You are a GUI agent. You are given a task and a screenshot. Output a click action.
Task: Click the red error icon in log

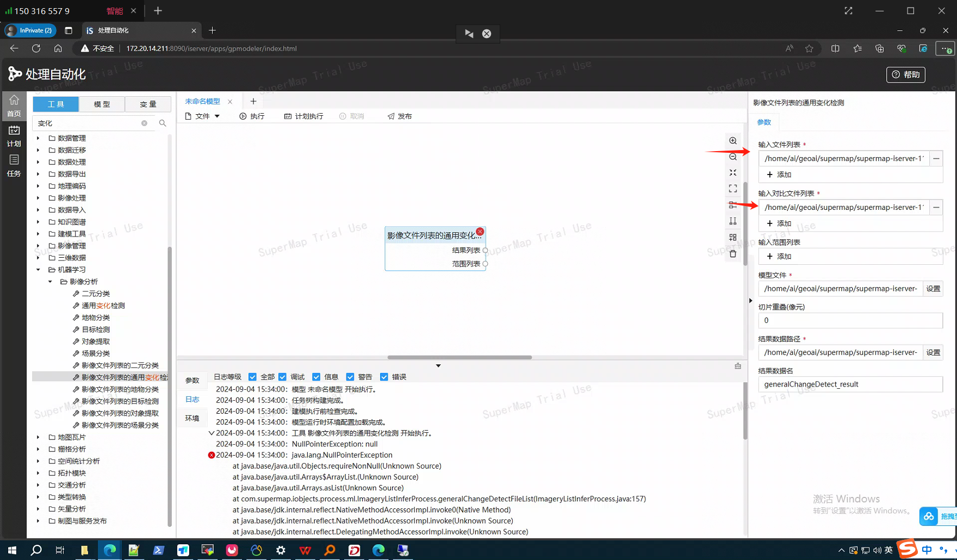pos(212,455)
